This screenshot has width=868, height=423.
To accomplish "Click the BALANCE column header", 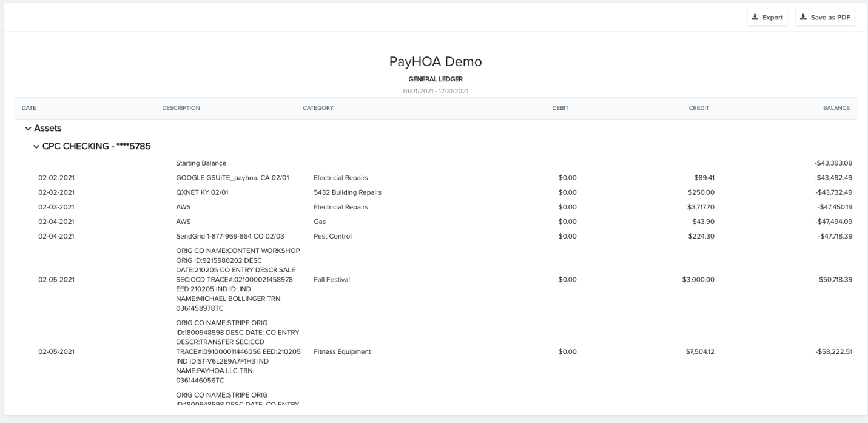I will (x=836, y=108).
